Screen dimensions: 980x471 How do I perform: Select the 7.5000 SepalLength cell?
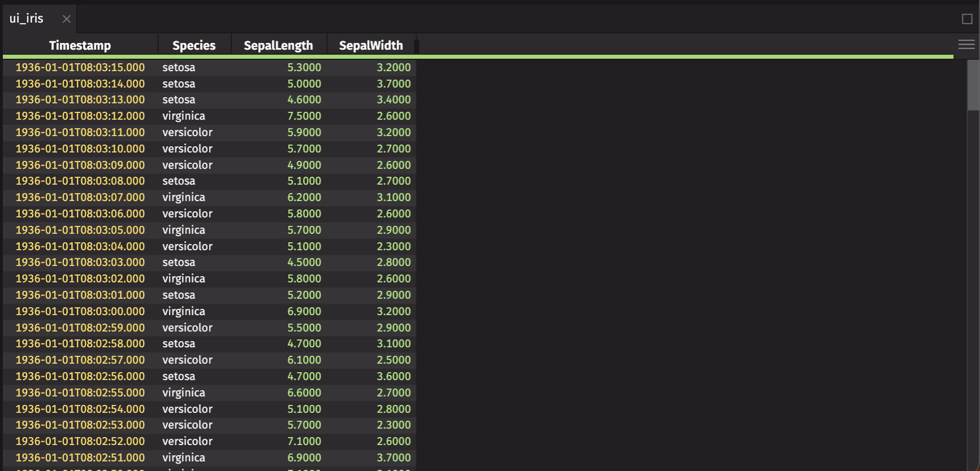pyautogui.click(x=304, y=116)
